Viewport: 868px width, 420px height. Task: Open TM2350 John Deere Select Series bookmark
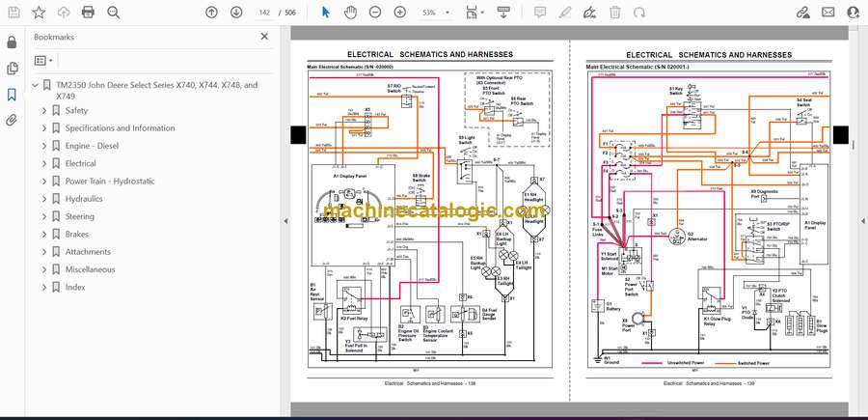[156, 91]
